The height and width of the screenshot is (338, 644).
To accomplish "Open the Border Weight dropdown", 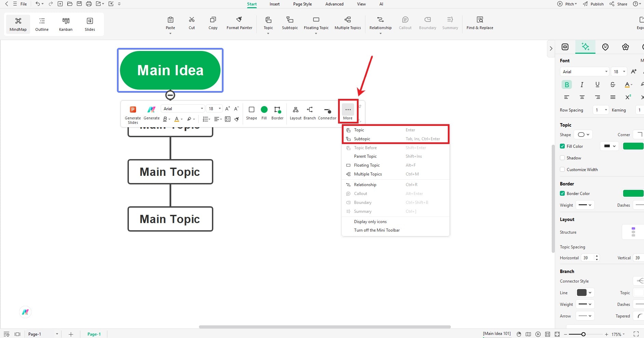I will click(x=585, y=205).
